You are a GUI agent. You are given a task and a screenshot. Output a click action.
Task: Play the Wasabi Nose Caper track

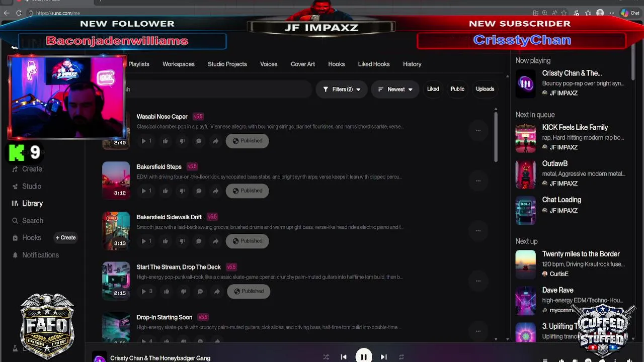coord(143,141)
